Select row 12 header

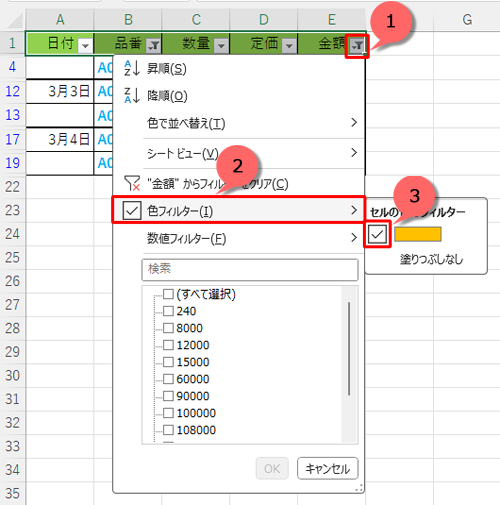coord(12,91)
